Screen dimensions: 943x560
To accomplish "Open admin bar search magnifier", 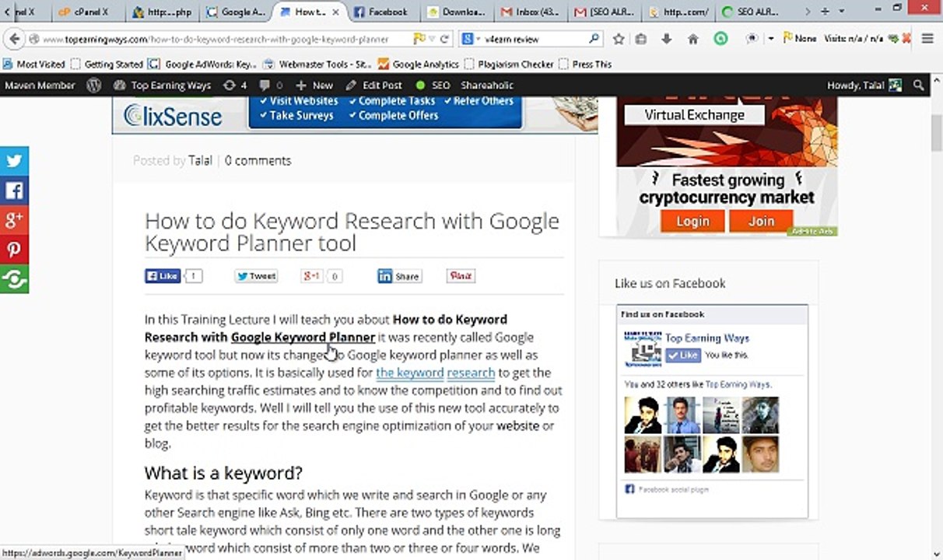I will (x=919, y=86).
